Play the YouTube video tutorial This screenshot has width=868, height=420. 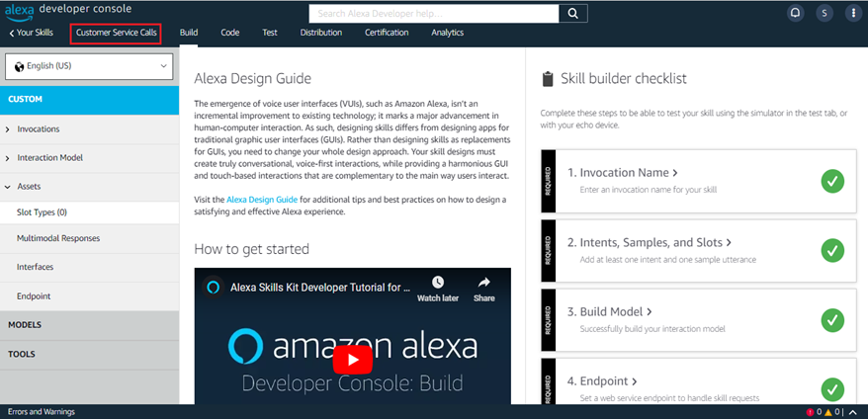(352, 359)
